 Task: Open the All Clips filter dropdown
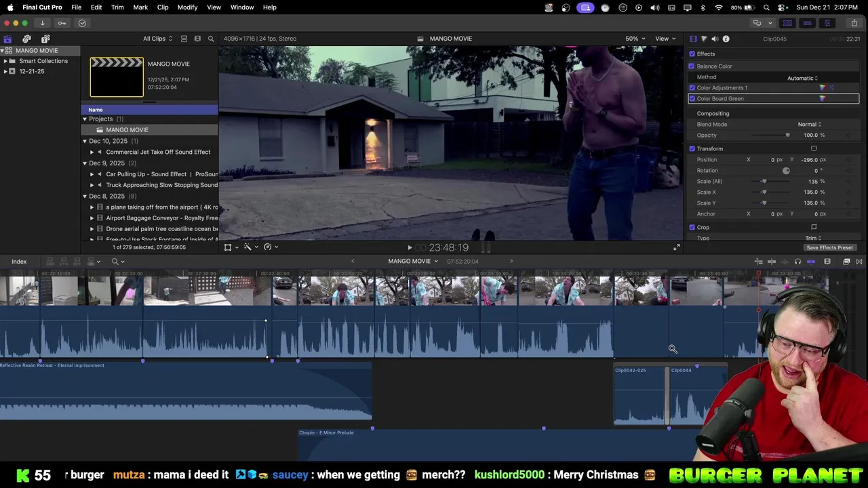pos(157,39)
